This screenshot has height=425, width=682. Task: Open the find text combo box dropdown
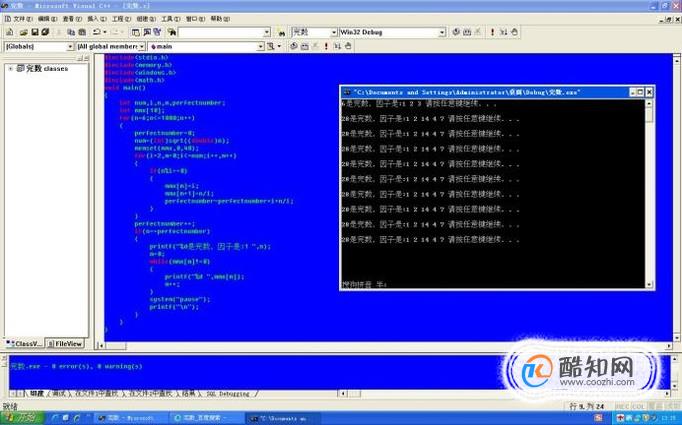pos(267,33)
